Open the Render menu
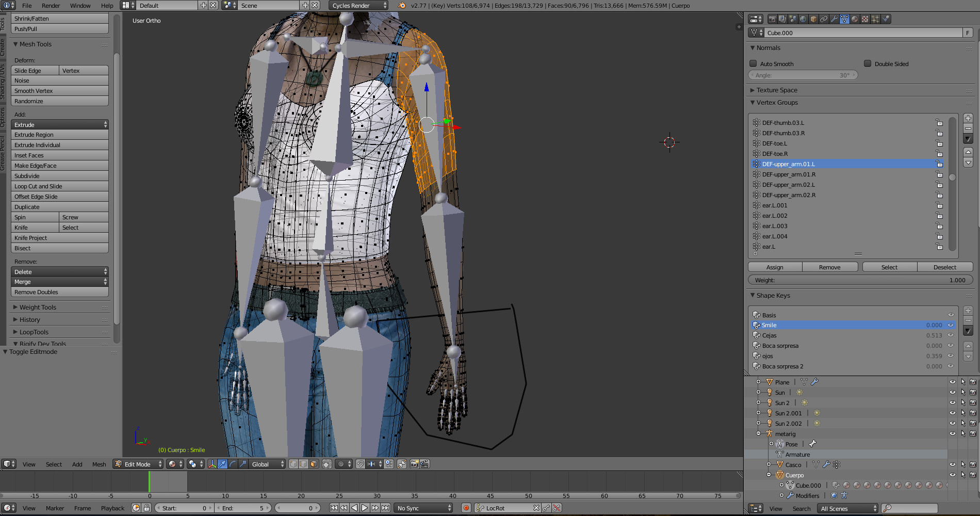This screenshot has width=980, height=516. pos(51,6)
